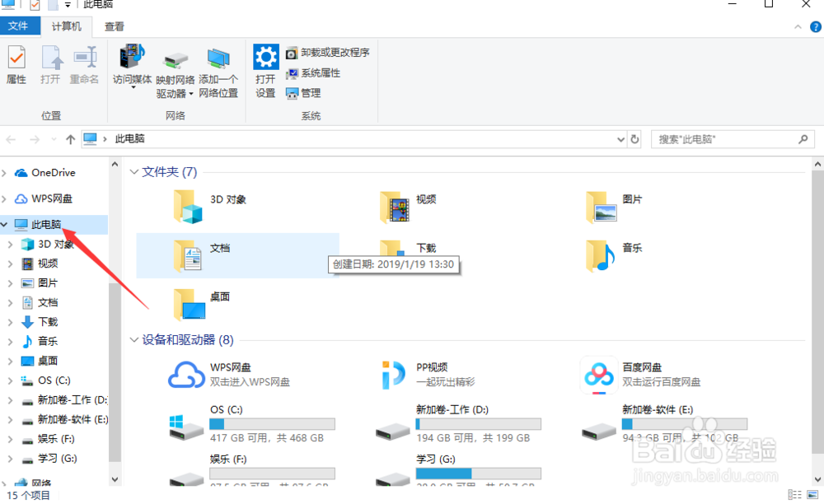Click the Properties (属性) ribbon icon
Screen dimensions: 824x504
tap(16, 64)
